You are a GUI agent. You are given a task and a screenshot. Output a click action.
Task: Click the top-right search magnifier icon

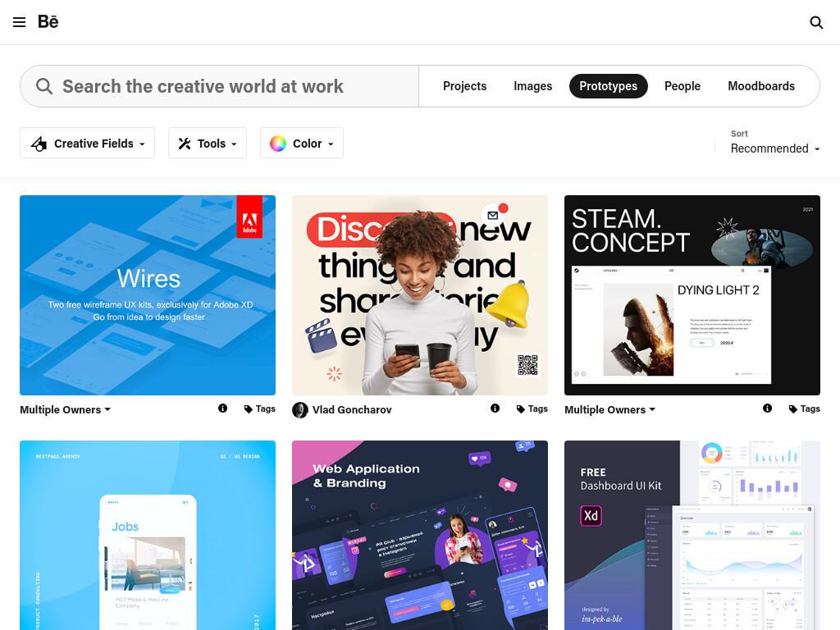[816, 22]
